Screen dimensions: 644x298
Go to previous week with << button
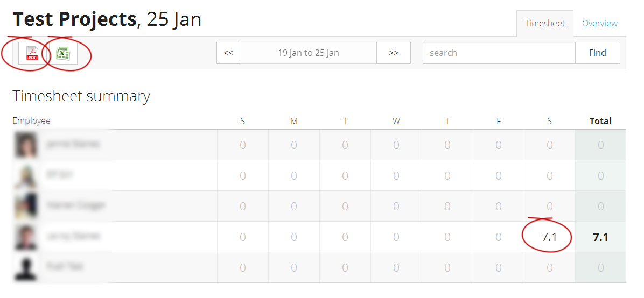pyautogui.click(x=228, y=53)
